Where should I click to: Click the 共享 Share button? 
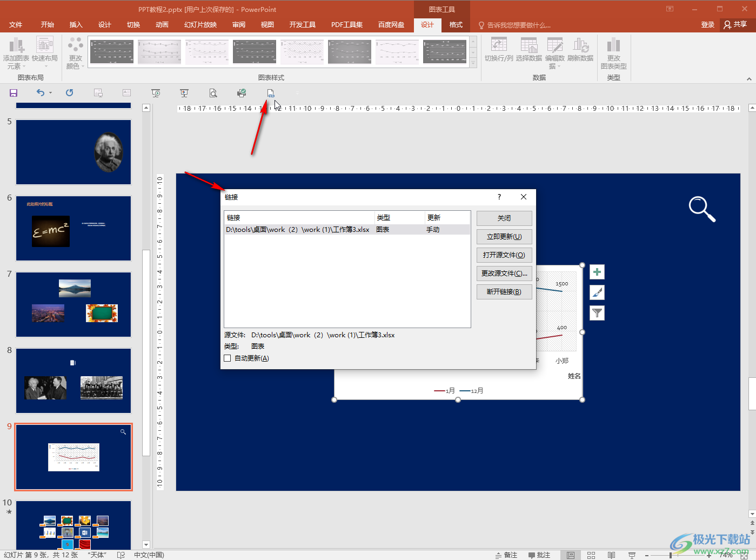click(x=735, y=25)
